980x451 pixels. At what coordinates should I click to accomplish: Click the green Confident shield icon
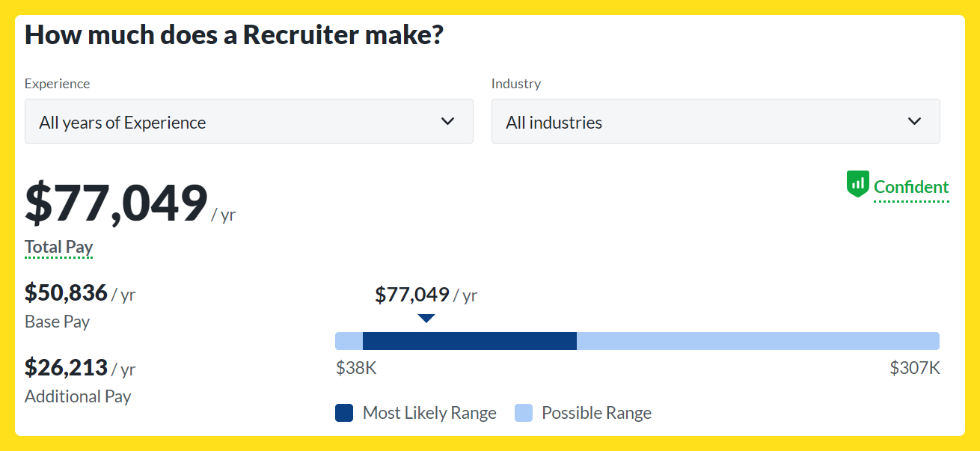(x=857, y=184)
